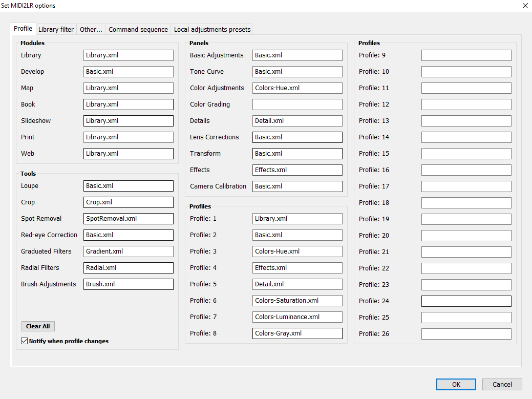Image resolution: width=532 pixels, height=399 pixels.
Task: Switch to the Library filter tab
Action: [x=56, y=29]
